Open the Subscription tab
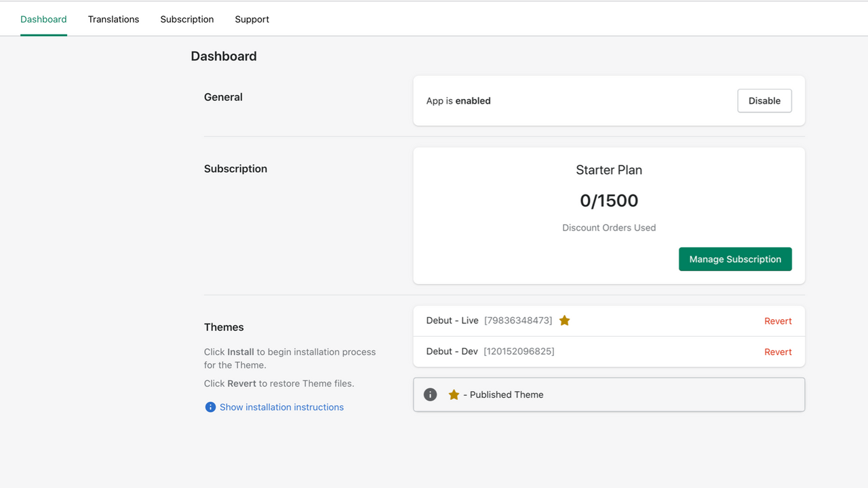This screenshot has width=868, height=488. [187, 19]
